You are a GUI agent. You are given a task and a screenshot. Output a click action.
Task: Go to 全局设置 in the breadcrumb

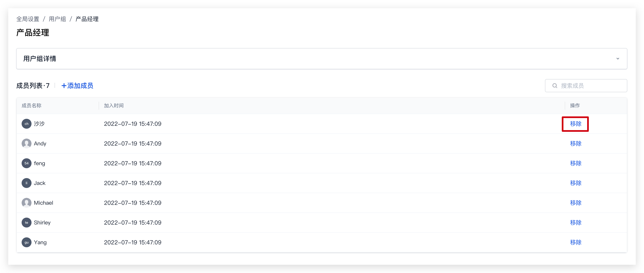click(28, 19)
